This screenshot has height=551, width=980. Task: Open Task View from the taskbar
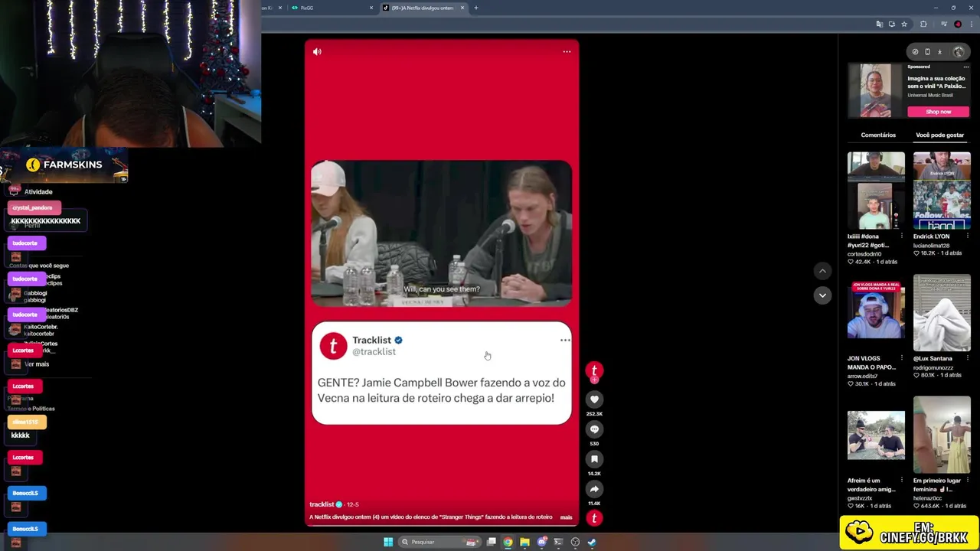pos(491,542)
